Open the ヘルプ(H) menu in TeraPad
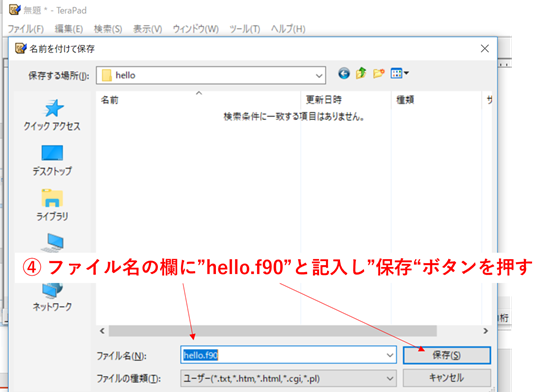The height and width of the screenshot is (392, 545). [x=288, y=29]
